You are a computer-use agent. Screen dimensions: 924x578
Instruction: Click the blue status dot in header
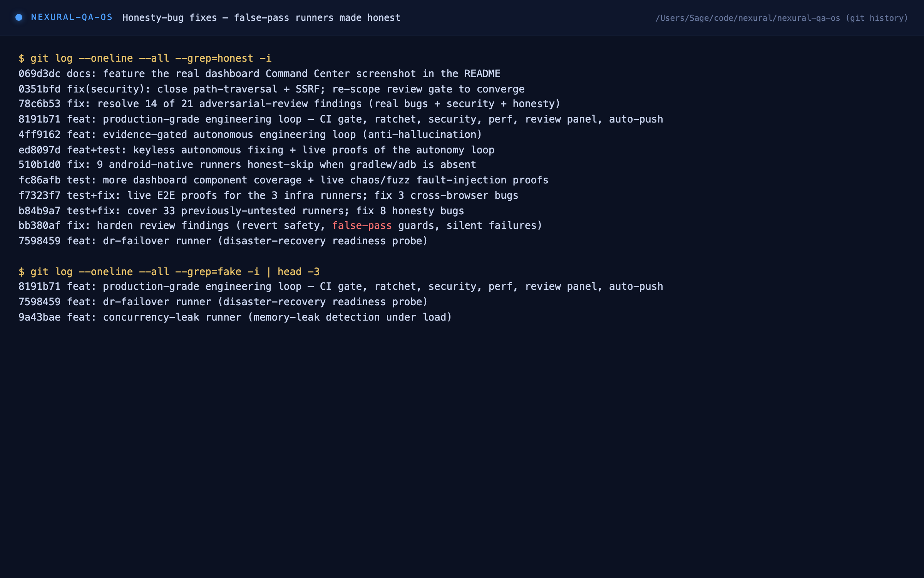tap(18, 17)
